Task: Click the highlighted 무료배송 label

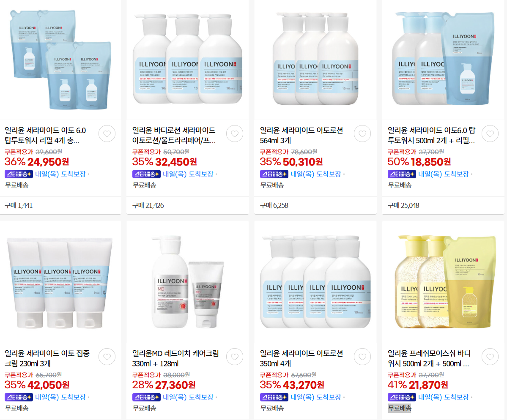Action: click(x=400, y=408)
